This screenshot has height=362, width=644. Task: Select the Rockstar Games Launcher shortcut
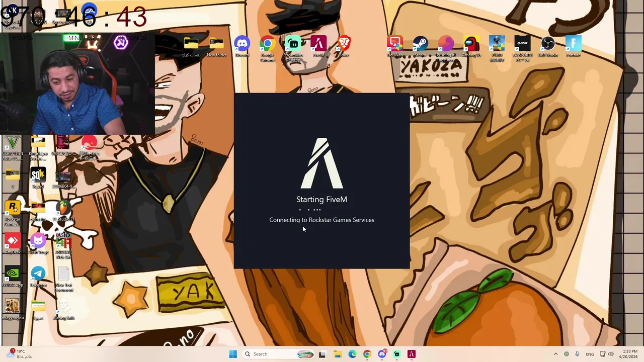pyautogui.click(x=13, y=214)
